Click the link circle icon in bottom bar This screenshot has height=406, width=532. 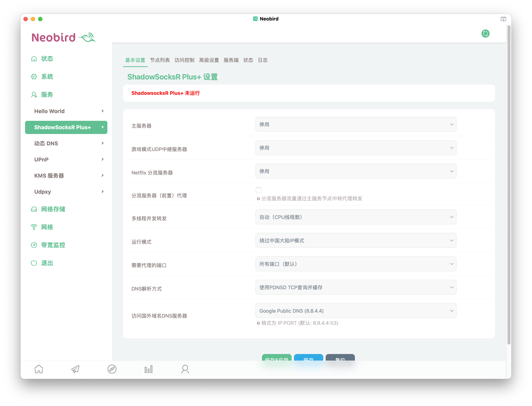[112, 369]
